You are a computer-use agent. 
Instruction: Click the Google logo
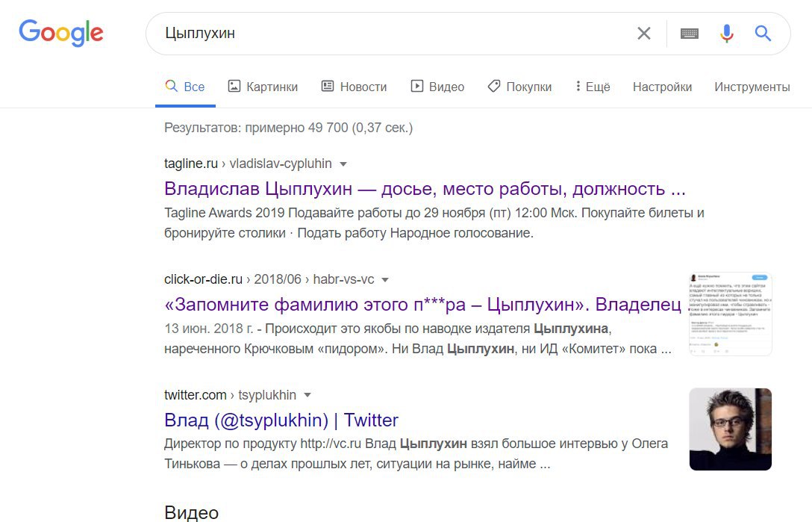[61, 33]
